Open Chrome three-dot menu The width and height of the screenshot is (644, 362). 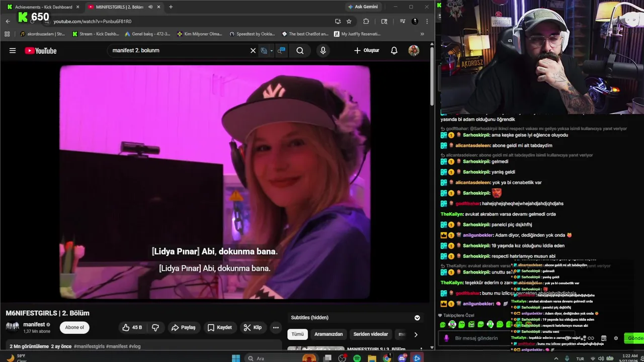point(427,21)
